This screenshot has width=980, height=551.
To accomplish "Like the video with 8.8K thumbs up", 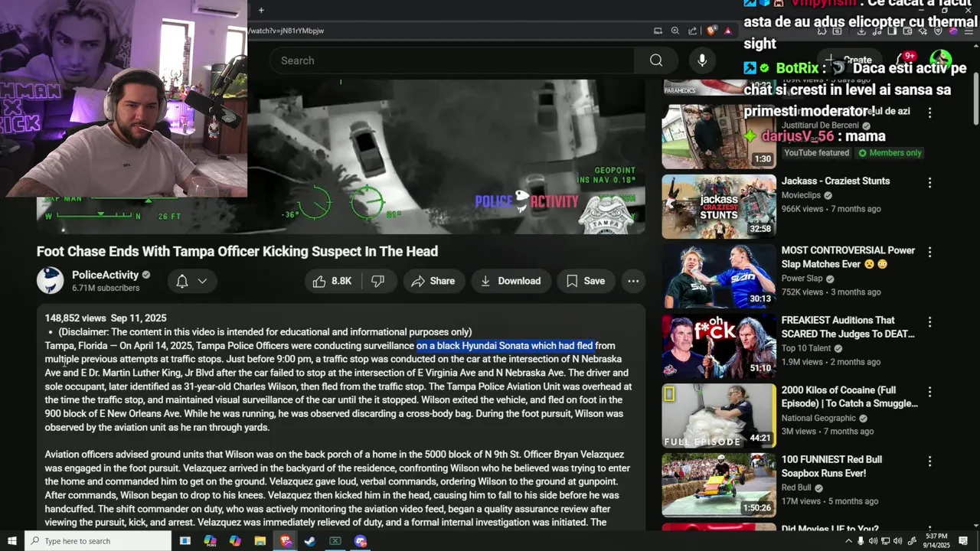I will point(332,281).
